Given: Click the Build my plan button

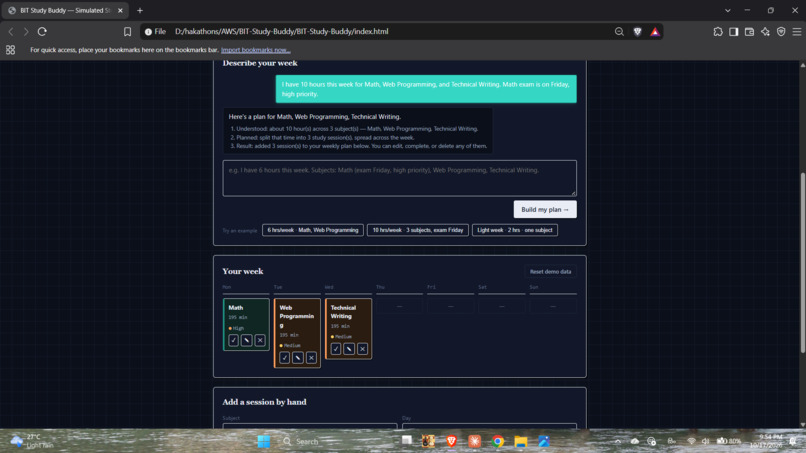Looking at the screenshot, I should point(545,209).
